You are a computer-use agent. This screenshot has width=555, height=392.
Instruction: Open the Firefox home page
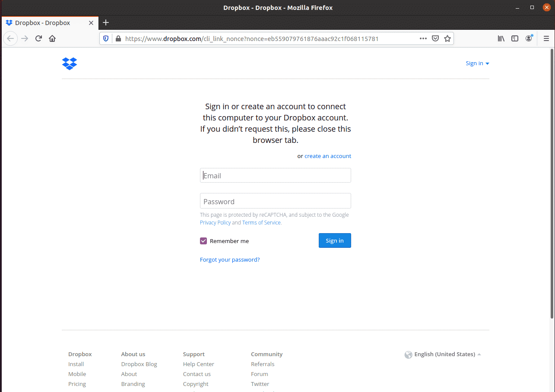tap(52, 38)
